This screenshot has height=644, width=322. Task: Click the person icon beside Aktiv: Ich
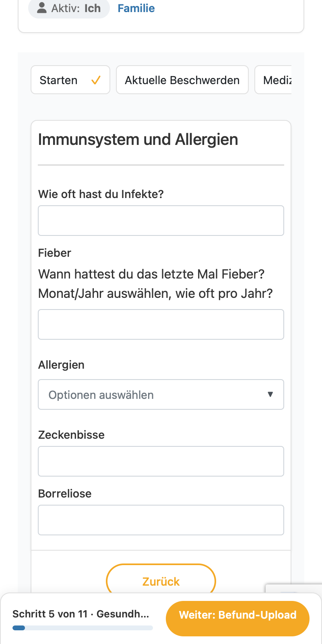pyautogui.click(x=42, y=8)
